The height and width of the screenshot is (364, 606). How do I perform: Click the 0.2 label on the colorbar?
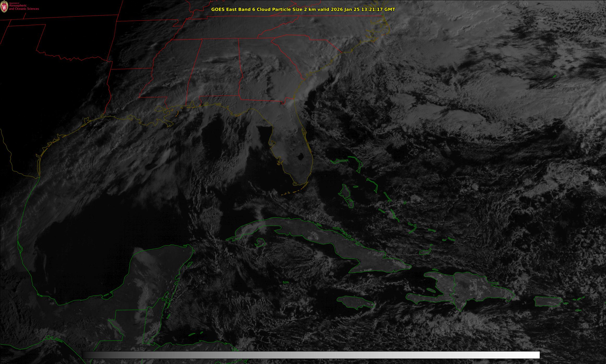point(173,346)
